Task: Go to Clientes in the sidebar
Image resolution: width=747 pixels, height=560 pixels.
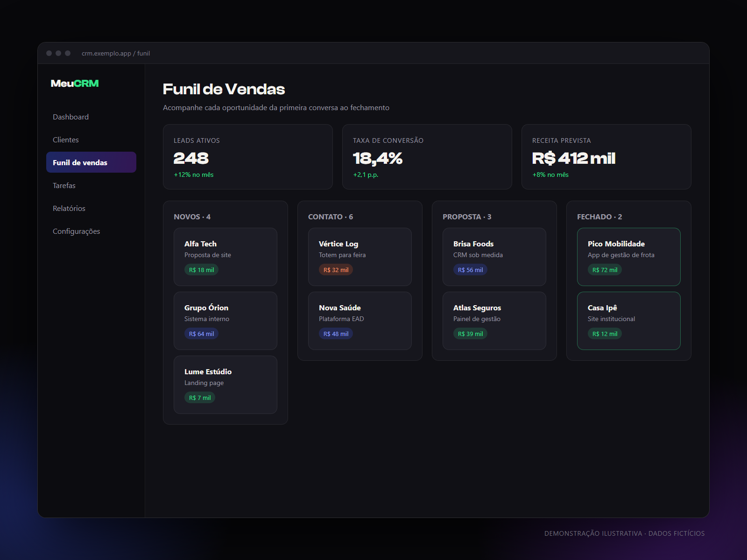Action: [x=91, y=140]
